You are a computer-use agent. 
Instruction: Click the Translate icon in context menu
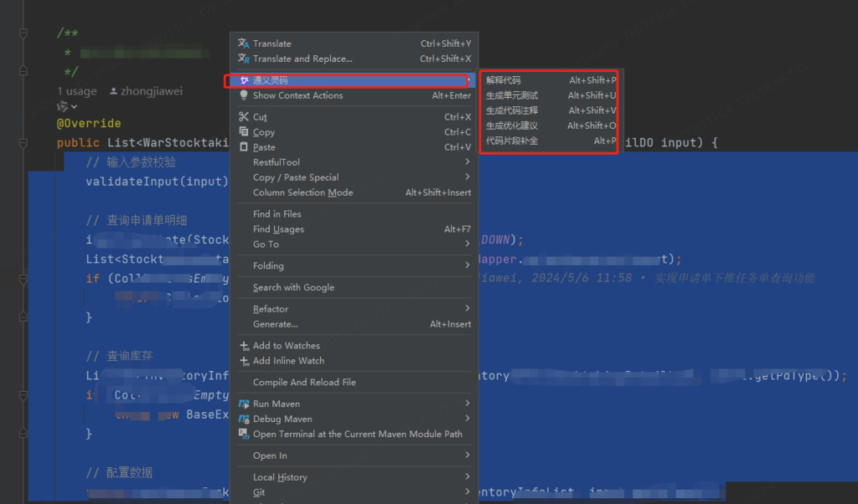pos(243,44)
